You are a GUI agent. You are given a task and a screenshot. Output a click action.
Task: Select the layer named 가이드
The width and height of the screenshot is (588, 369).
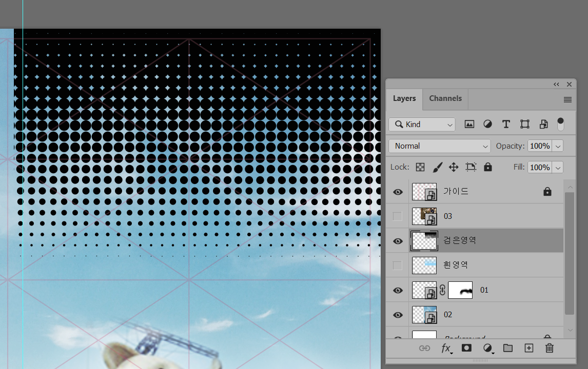point(456,192)
